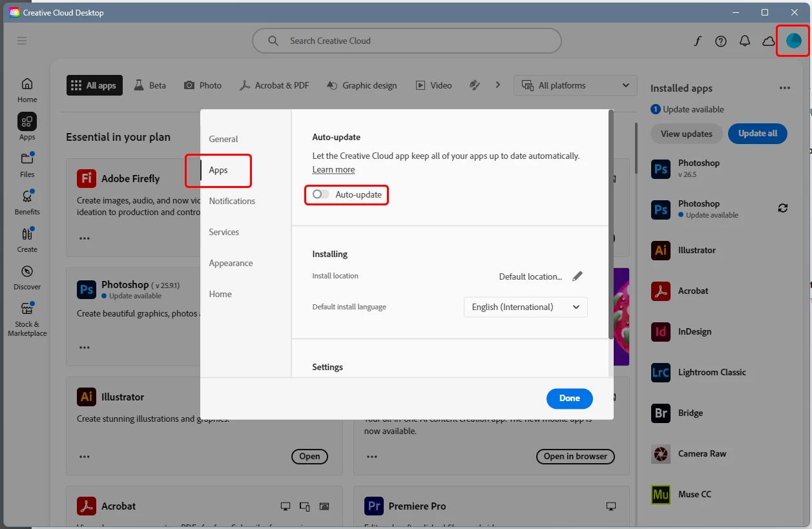Screen dimensions: 812x529
Task: Open the notifications bell icon
Action: pyautogui.click(x=745, y=41)
